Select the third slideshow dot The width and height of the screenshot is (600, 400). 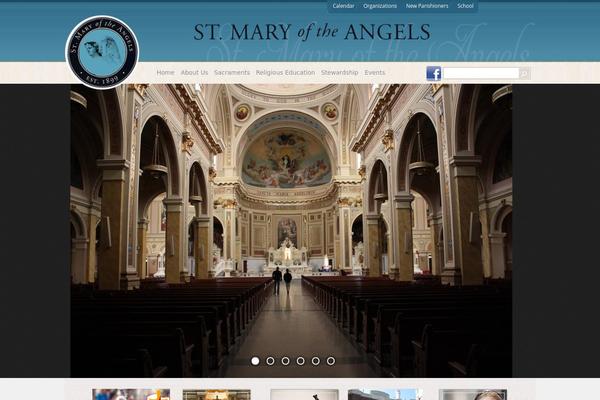(x=285, y=361)
